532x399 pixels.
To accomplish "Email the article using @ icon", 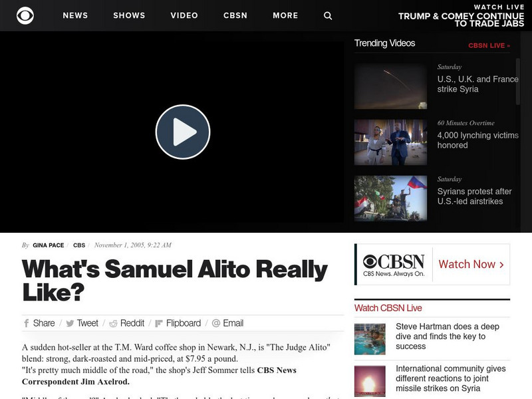I will tap(216, 323).
